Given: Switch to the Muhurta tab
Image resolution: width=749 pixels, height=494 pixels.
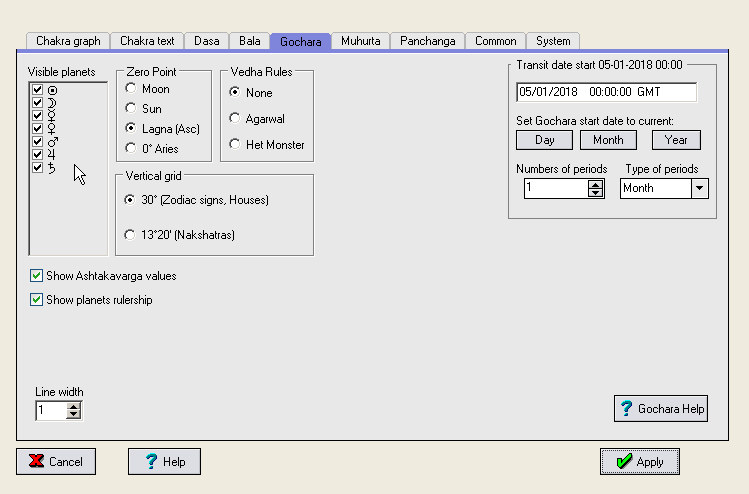Looking at the screenshot, I should (x=360, y=41).
